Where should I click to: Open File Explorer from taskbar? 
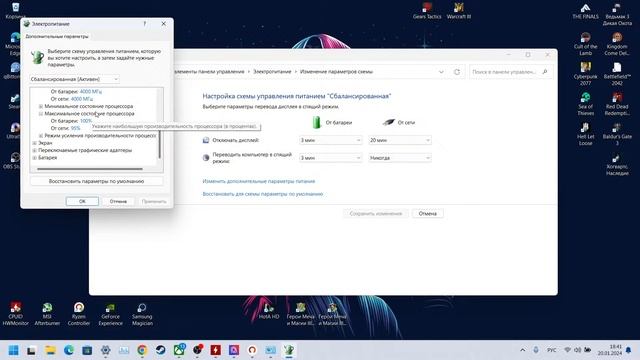click(x=50, y=350)
